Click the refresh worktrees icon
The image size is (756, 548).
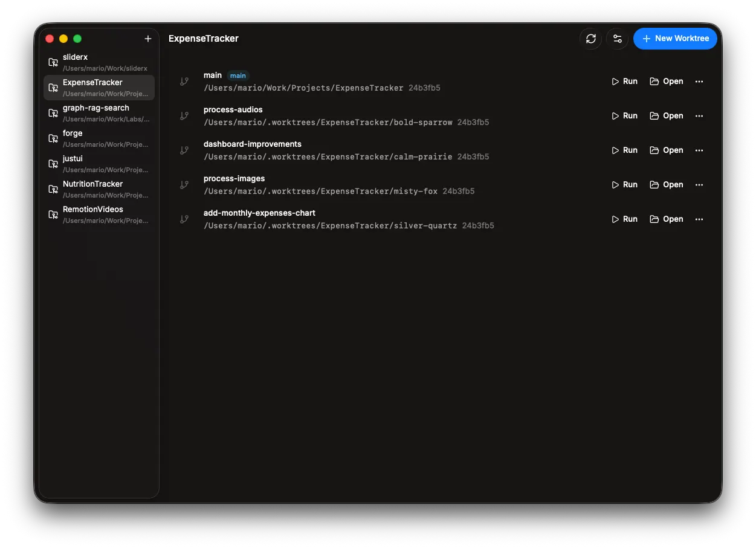coord(591,39)
